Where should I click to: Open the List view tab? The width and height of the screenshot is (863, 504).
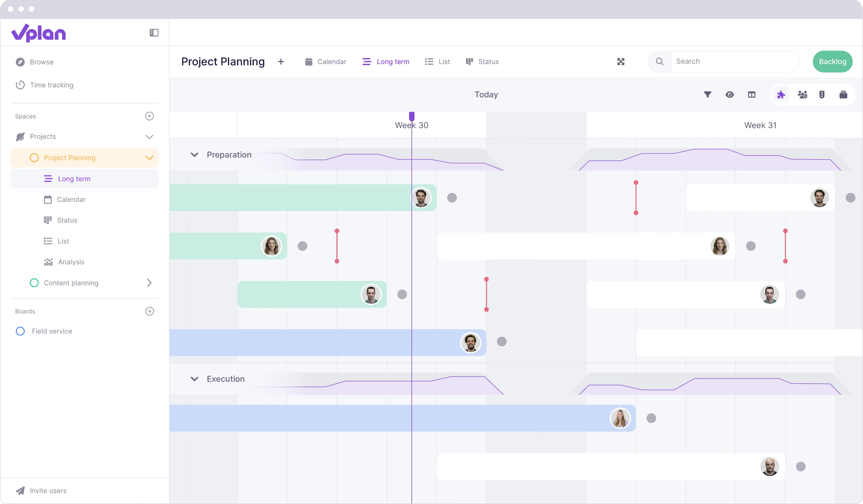click(438, 61)
